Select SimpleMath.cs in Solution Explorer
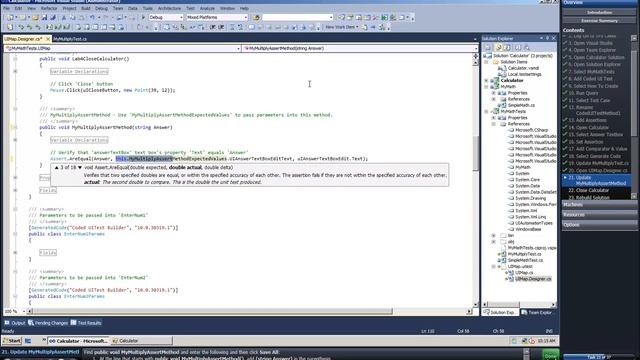The height and width of the screenshot is (360, 640). [x=521, y=105]
